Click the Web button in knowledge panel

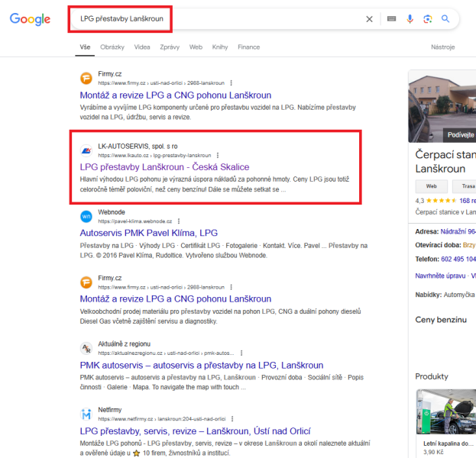tap(432, 186)
